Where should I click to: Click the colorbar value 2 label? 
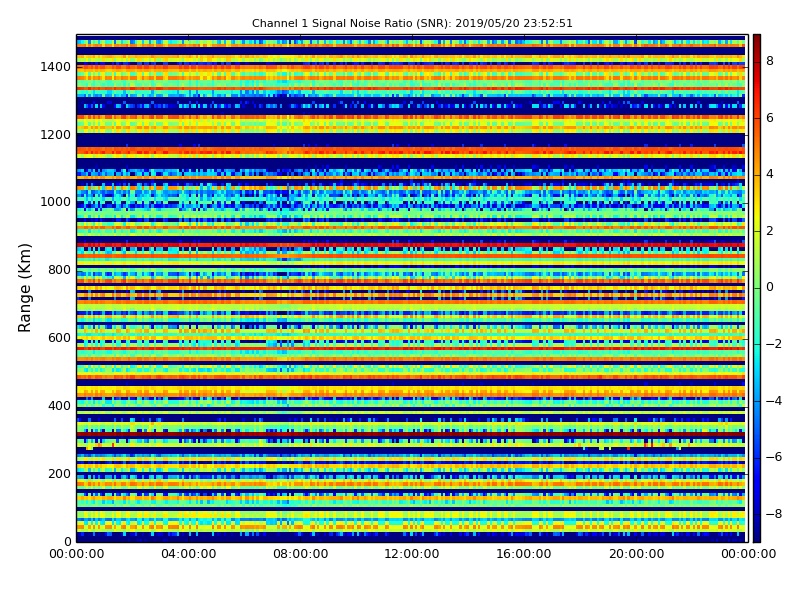pyautogui.click(x=770, y=231)
